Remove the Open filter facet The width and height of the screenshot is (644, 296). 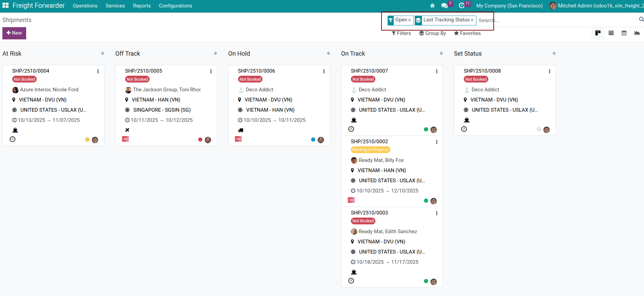[x=409, y=20]
